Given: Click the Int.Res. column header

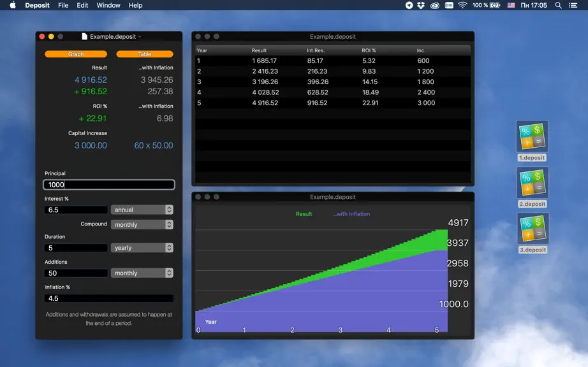Looking at the screenshot, I should click(x=316, y=50).
